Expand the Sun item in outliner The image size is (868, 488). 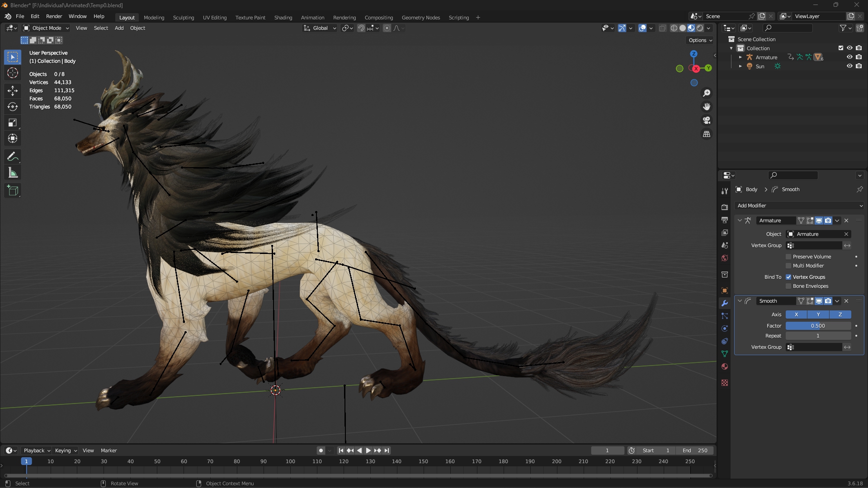741,66
